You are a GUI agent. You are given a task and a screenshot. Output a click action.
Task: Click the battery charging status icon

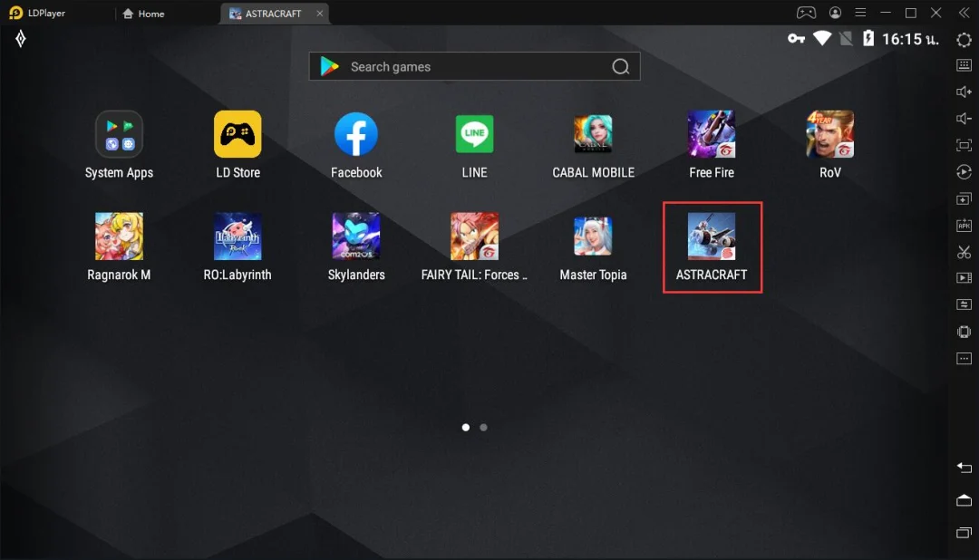click(868, 39)
